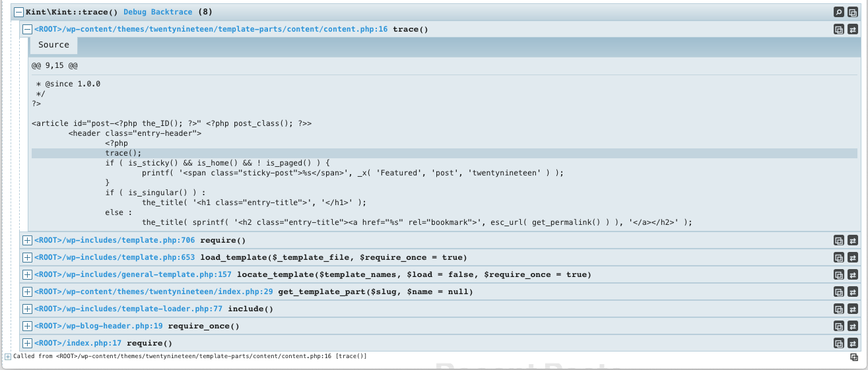Open get_template_part frame in new window
Screen dimensions: 868x370
(838, 292)
